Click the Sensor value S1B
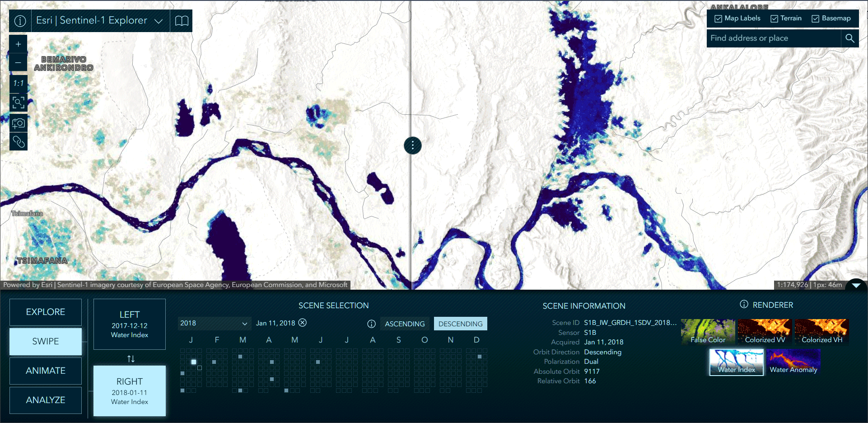Screen dimensions: 868x423 click(x=590, y=333)
